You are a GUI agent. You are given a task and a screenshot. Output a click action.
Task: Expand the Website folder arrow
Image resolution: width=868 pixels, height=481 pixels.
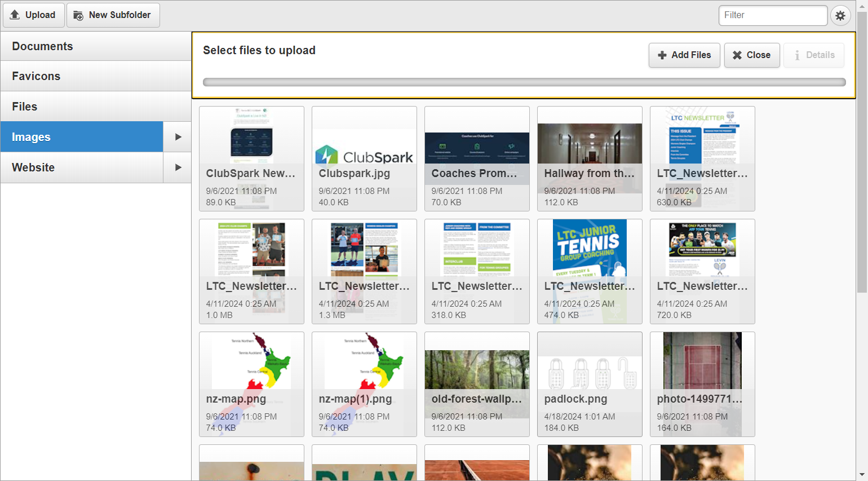point(178,167)
